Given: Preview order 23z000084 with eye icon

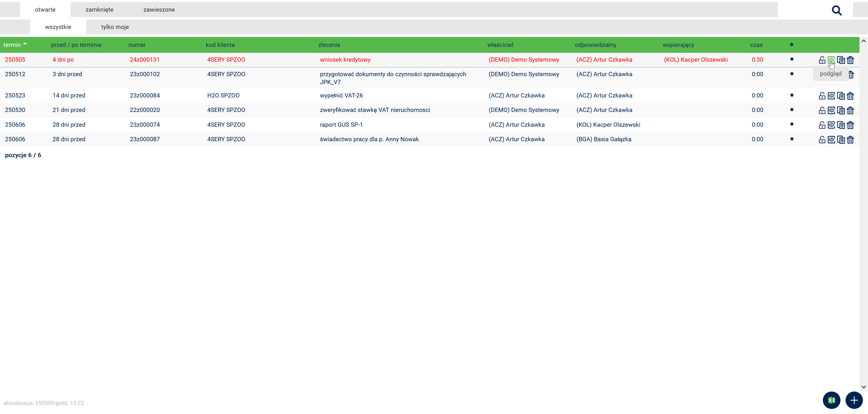Looking at the screenshot, I should pyautogui.click(x=831, y=96).
